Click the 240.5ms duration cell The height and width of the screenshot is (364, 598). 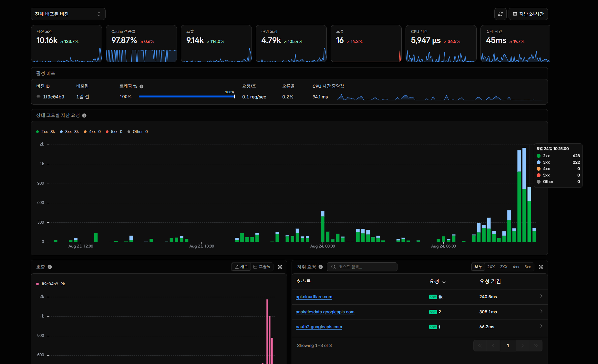pos(488,297)
